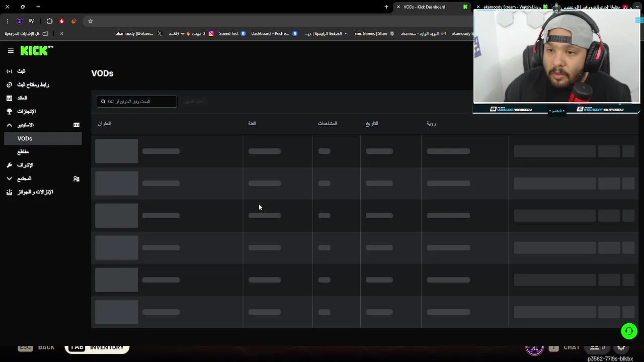The height and width of the screenshot is (362, 644).
Task: Click the settings gear in game overlay
Action: point(621,347)
